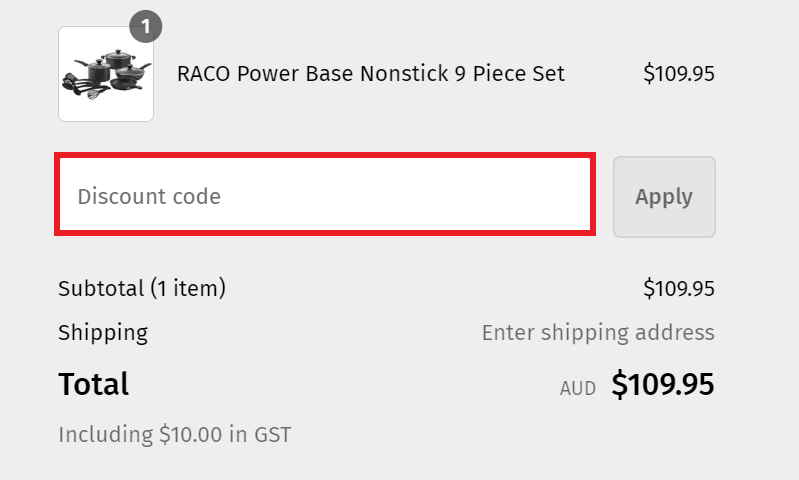Click the quantity badge showing 1
Viewport: 799px width, 480px height.
(146, 26)
